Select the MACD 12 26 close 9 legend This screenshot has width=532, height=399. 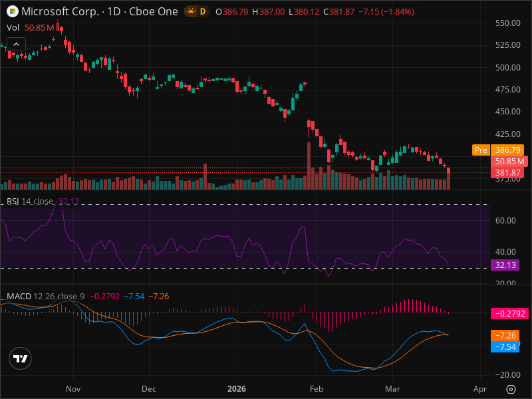(x=45, y=296)
